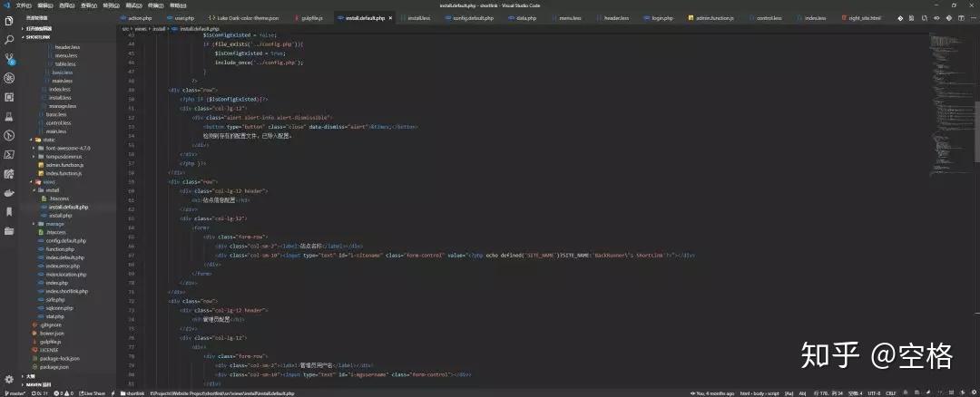Open the Extensions view in activity bar
The image size is (980, 397).
[9, 97]
